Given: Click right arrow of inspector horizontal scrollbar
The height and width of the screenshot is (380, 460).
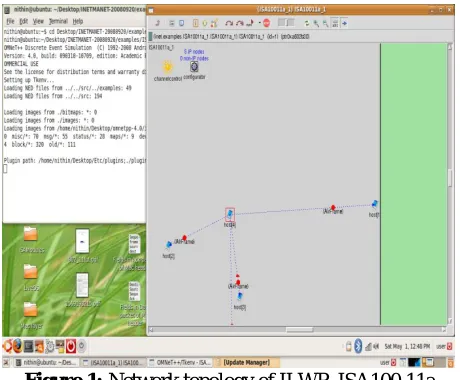Looking at the screenshot, I should (444, 330).
